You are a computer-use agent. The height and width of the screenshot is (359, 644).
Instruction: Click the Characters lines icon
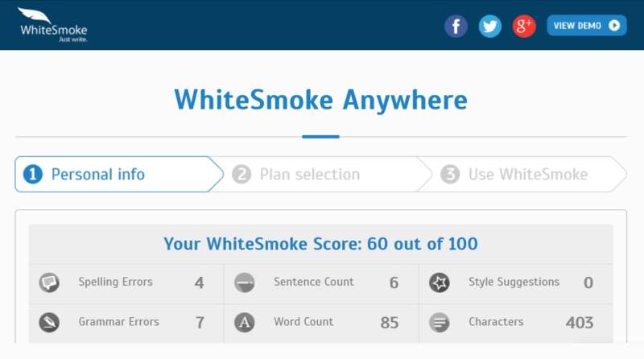click(440, 323)
